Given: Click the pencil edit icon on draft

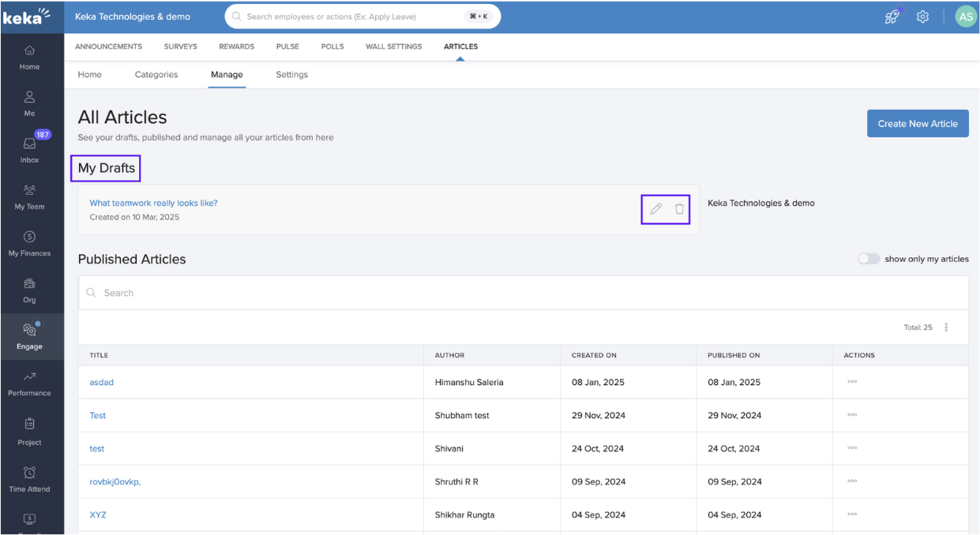Looking at the screenshot, I should (x=655, y=209).
